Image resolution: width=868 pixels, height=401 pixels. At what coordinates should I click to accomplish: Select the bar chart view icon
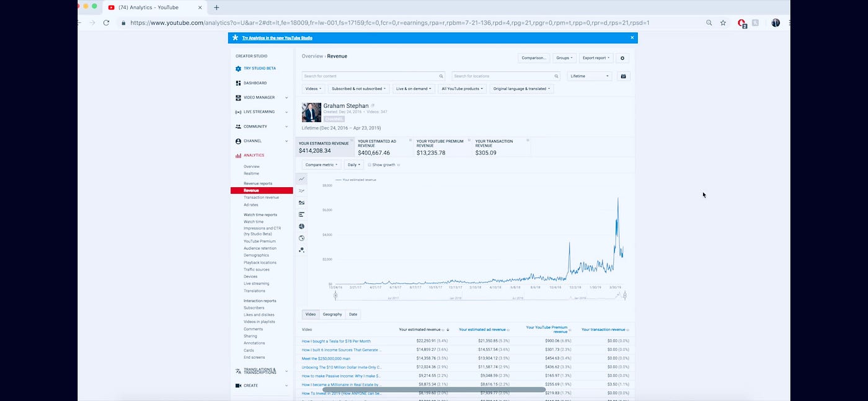click(301, 214)
